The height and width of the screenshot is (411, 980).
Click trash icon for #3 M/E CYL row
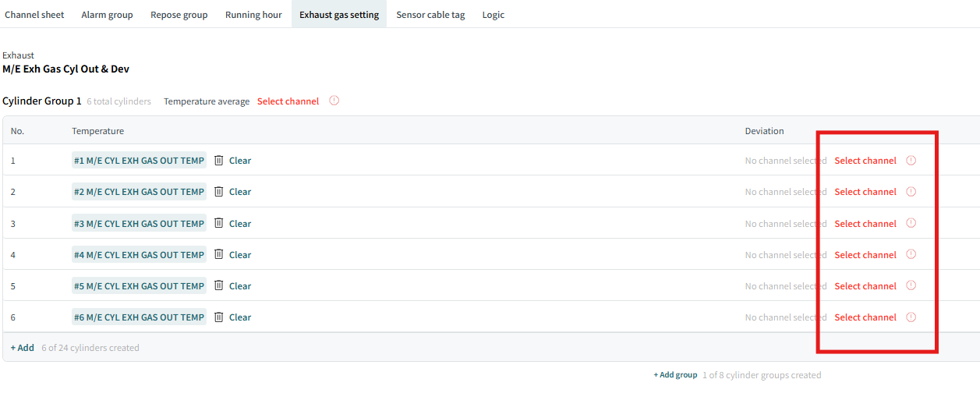pyautogui.click(x=219, y=224)
